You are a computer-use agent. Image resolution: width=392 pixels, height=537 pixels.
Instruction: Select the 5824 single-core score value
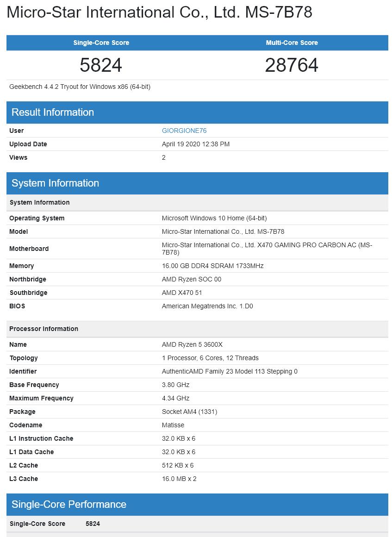point(101,65)
